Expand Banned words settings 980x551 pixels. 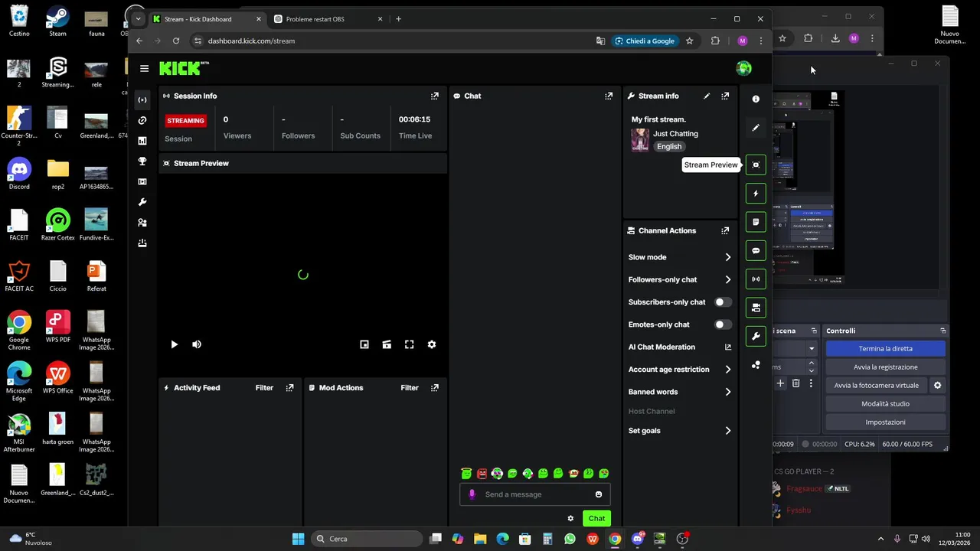pyautogui.click(x=680, y=392)
